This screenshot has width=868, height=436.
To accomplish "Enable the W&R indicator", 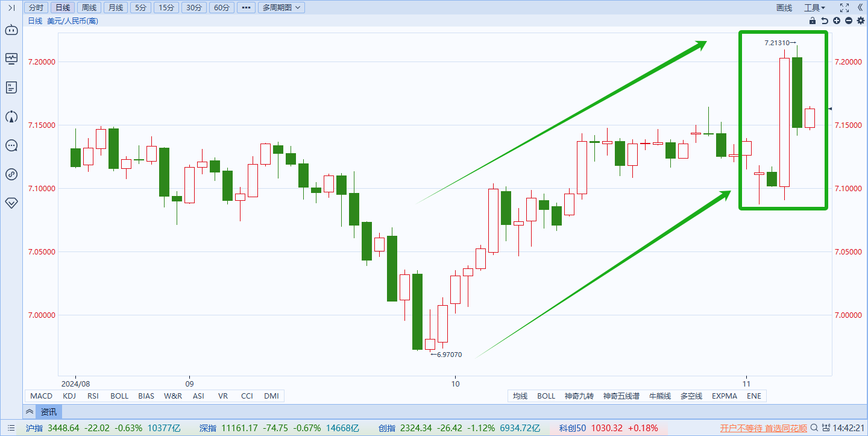I will click(172, 396).
